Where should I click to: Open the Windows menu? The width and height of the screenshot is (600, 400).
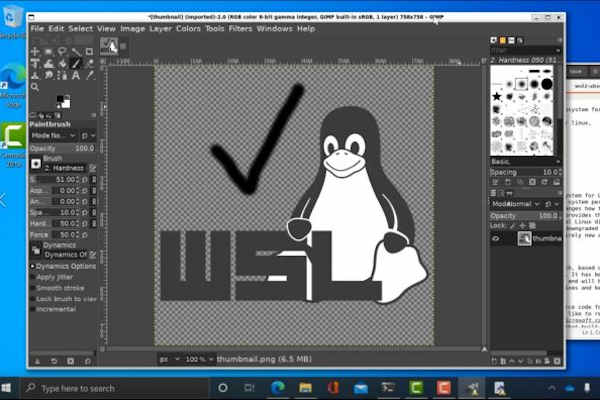(274, 29)
